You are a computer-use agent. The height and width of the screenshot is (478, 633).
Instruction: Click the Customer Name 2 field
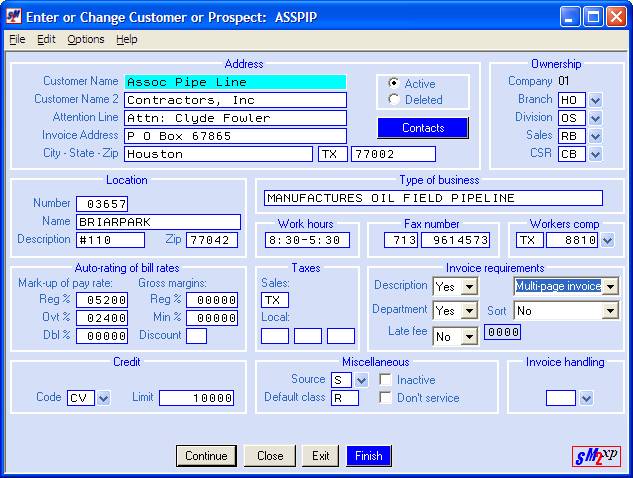(235, 100)
